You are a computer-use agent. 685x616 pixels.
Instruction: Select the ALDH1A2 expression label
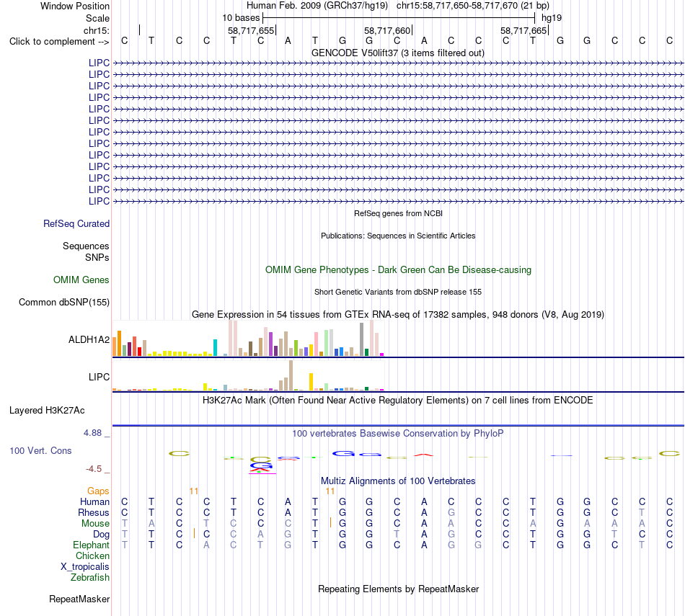(x=89, y=339)
